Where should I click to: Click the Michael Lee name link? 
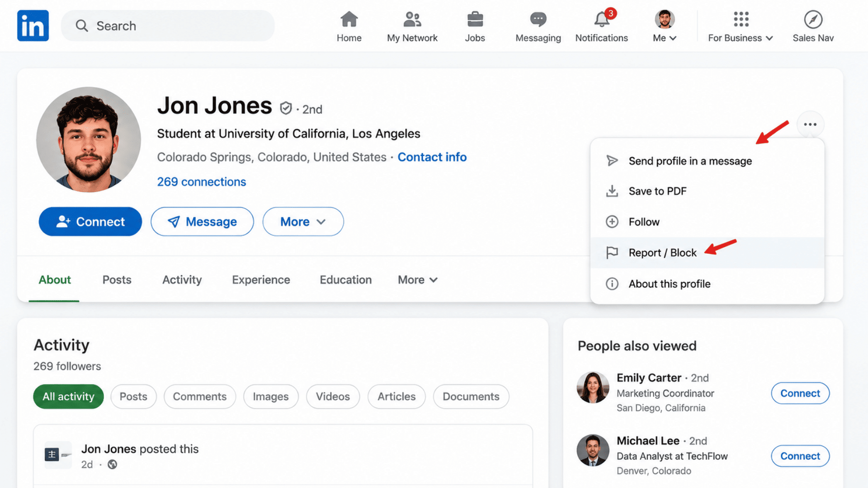648,441
